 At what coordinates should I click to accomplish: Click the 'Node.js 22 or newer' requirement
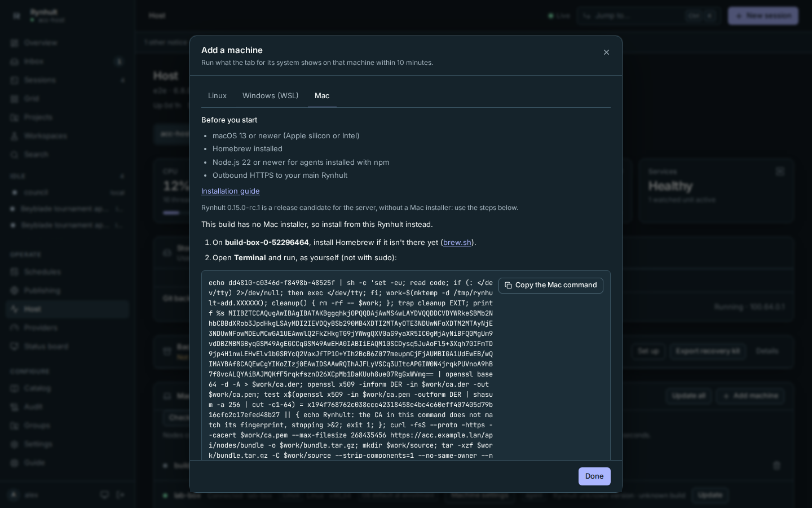(301, 163)
